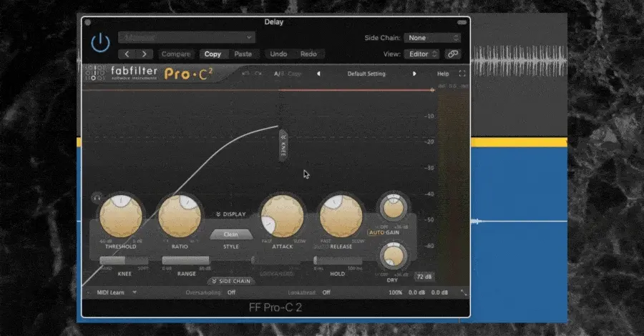
Task: Select next FabFilter preset with right triangle
Action: [x=414, y=74]
